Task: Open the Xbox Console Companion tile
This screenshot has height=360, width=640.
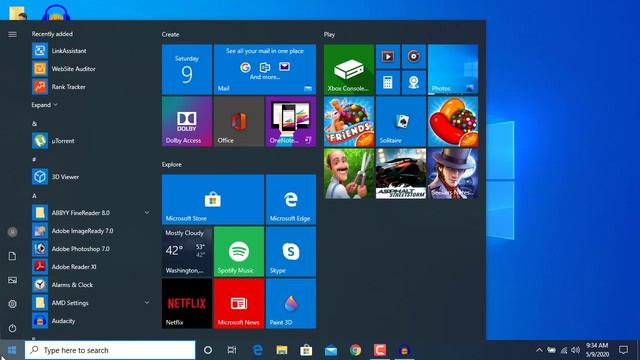Action: pos(349,69)
